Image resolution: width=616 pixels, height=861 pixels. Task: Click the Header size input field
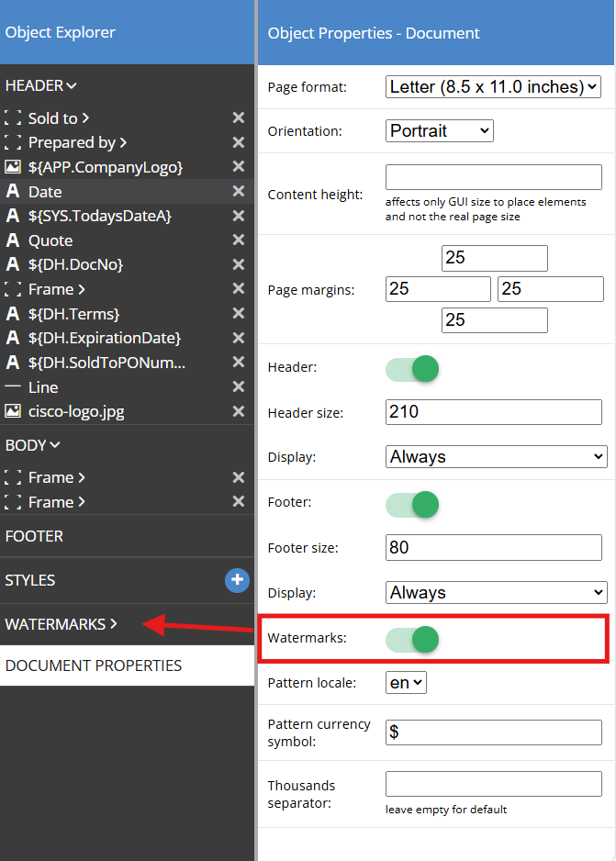point(494,412)
